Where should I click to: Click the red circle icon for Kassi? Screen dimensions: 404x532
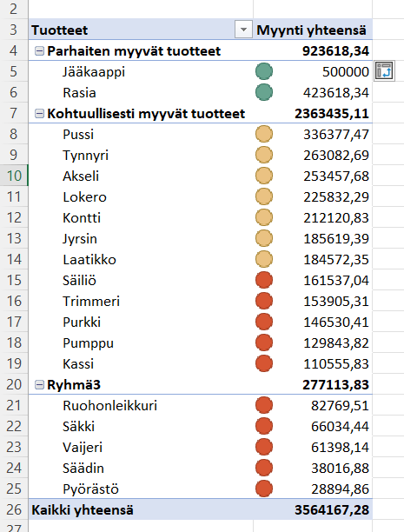click(x=264, y=363)
